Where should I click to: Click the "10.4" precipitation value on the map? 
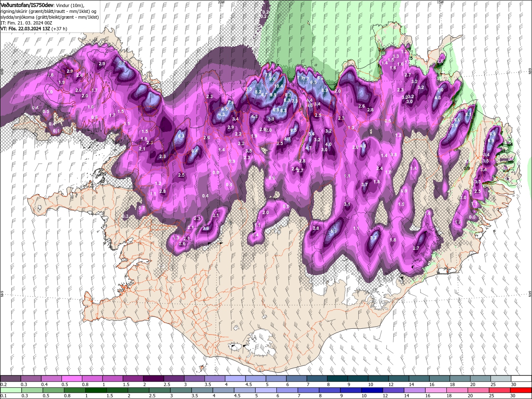[278, 86]
